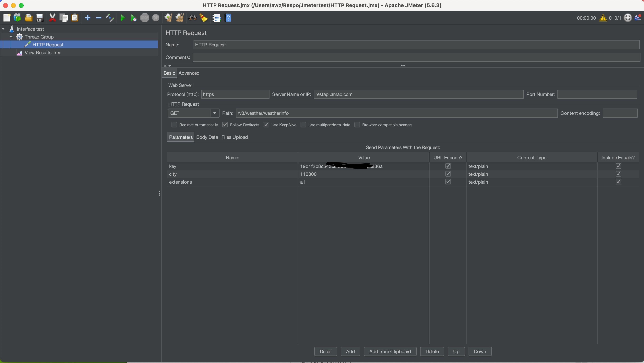Select the city value cell 110000

[364, 174]
